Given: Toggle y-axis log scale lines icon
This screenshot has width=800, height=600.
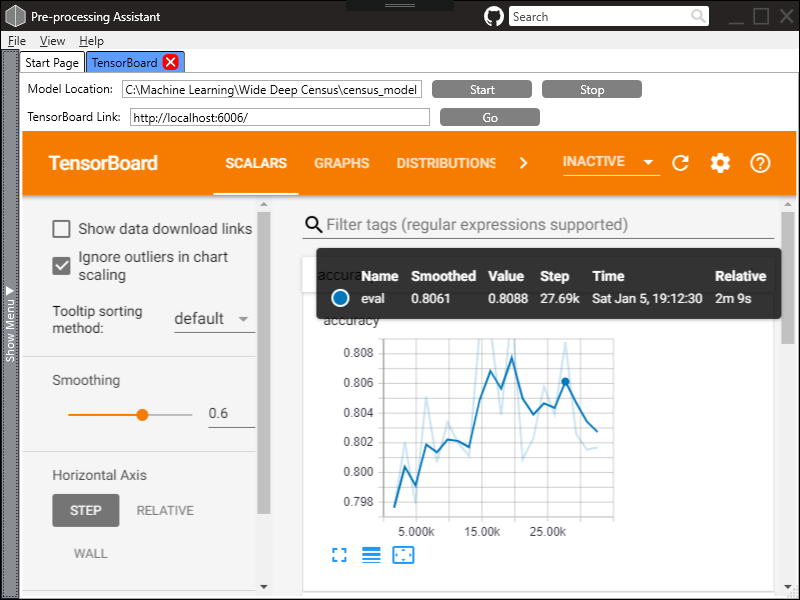Looking at the screenshot, I should [x=371, y=555].
